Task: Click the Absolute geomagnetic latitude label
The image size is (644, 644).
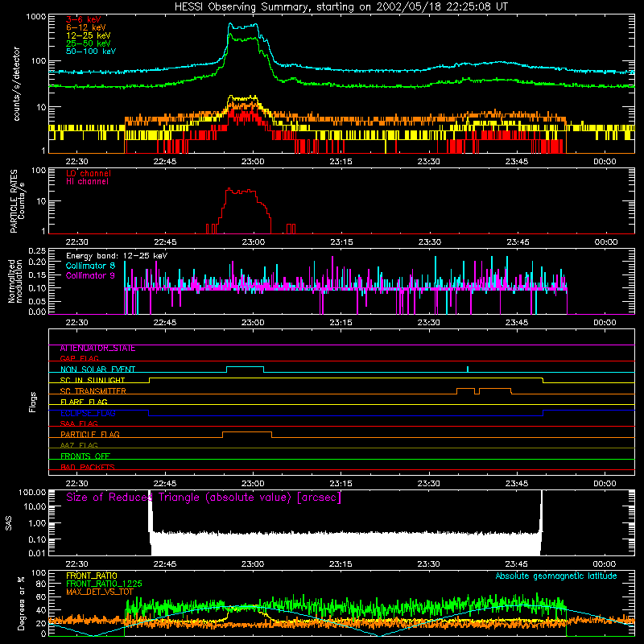Action: [x=556, y=576]
